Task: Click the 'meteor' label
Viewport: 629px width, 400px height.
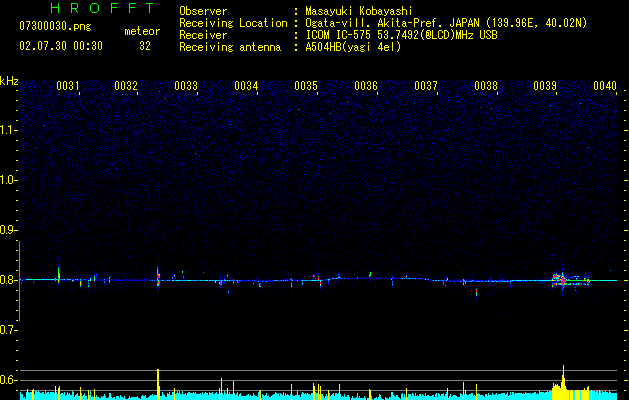Action: (142, 31)
